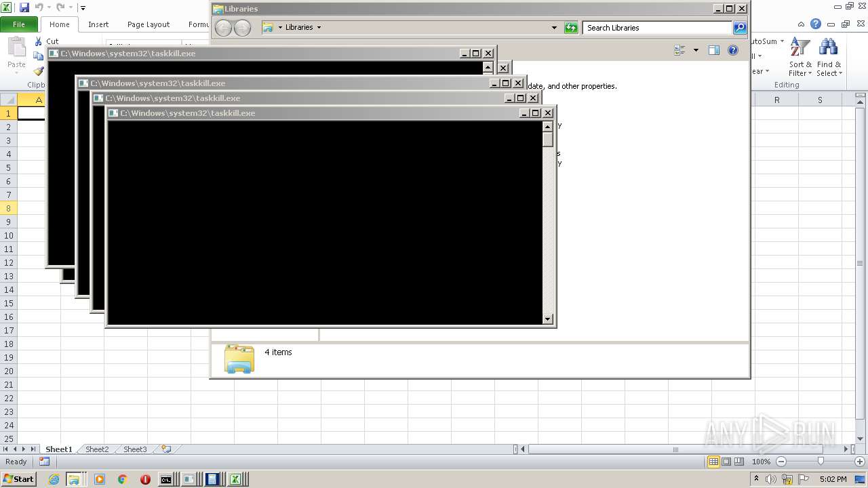Switch to Sheet2 tab

point(96,449)
